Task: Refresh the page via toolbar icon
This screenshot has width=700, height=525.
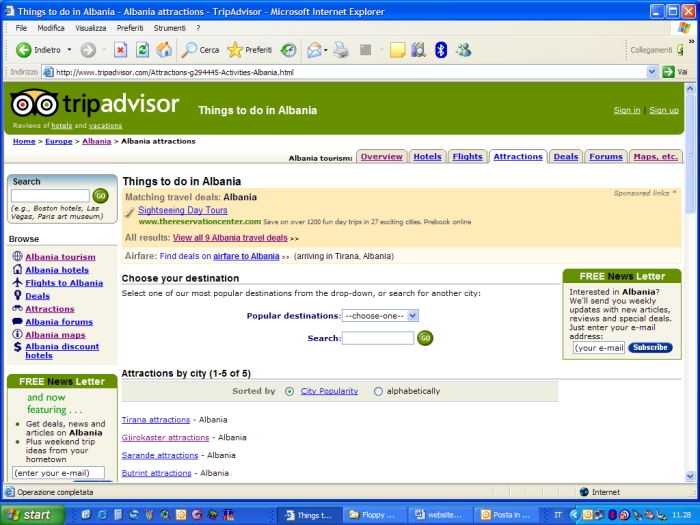Action: (142, 50)
